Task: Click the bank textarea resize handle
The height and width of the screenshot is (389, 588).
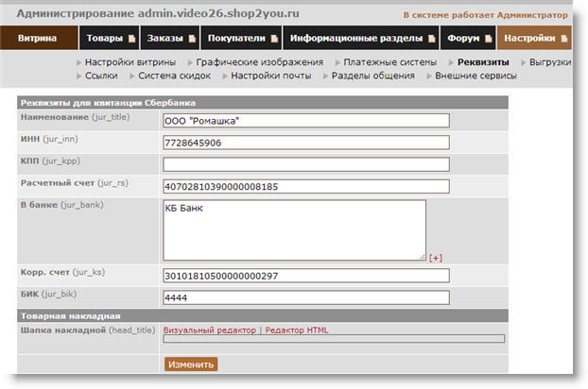Action: [x=423, y=257]
